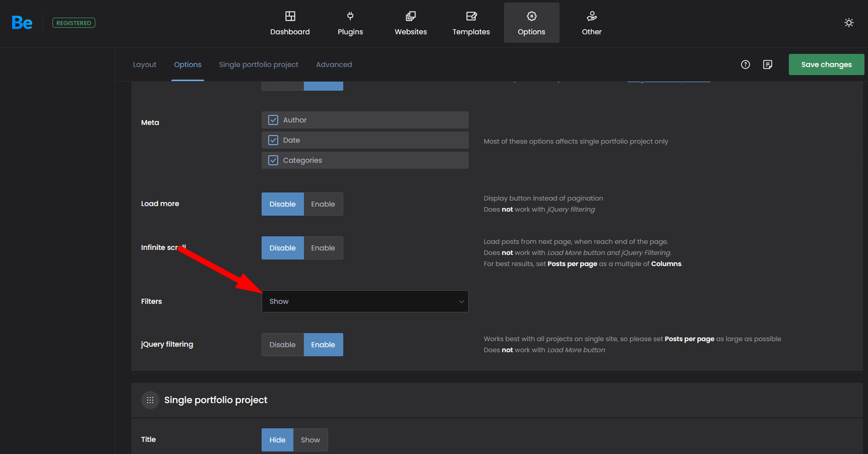Switch to the Layout tab

point(145,64)
